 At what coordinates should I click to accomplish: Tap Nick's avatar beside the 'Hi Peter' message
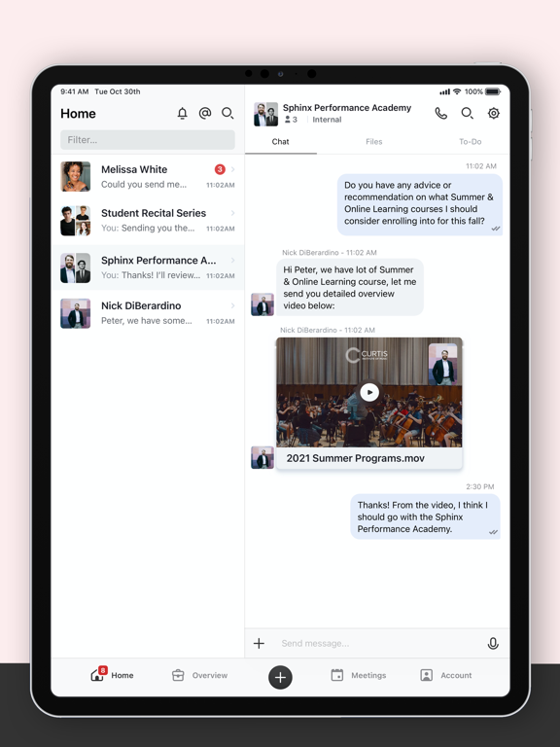tap(262, 304)
